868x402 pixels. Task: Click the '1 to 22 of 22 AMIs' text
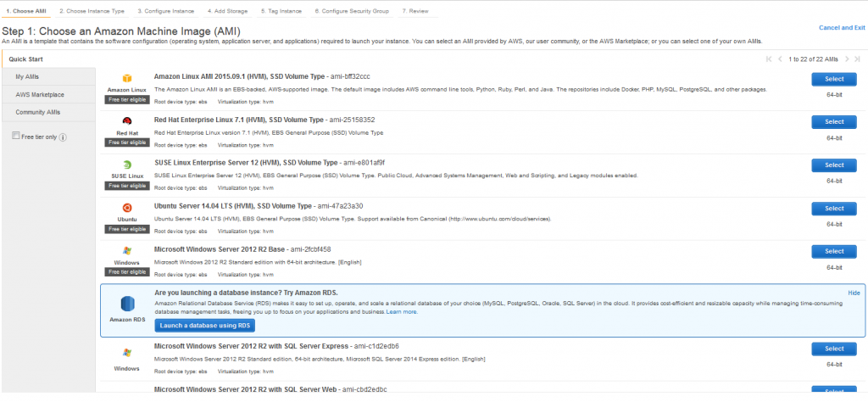click(813, 59)
